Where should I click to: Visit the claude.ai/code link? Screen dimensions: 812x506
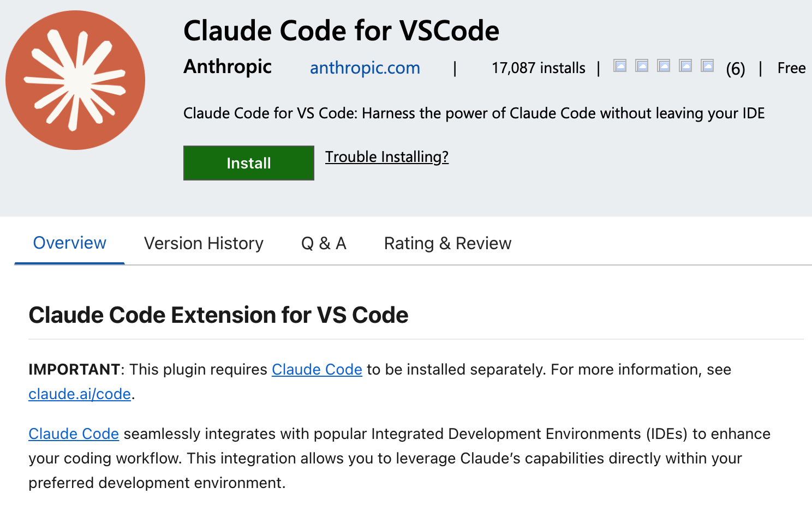point(79,394)
